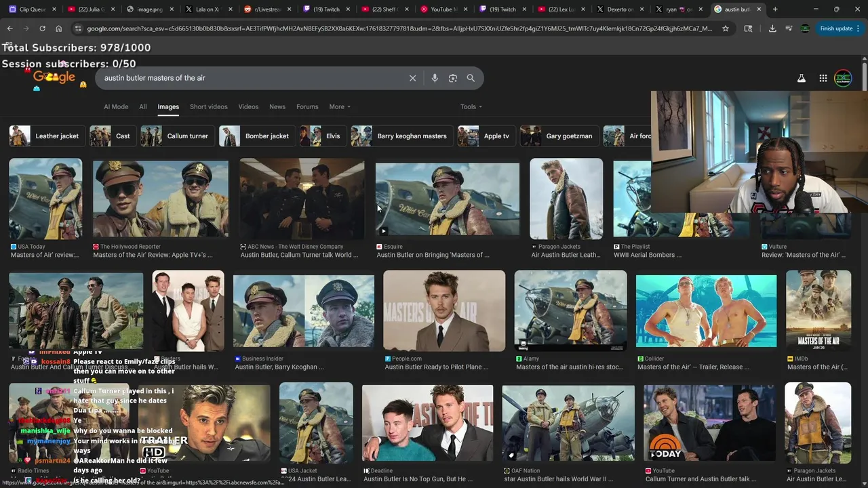The width and height of the screenshot is (868, 488).
Task: Click the 'Austin Butler Ready to Pilot Plane' caption
Action: tap(437, 367)
